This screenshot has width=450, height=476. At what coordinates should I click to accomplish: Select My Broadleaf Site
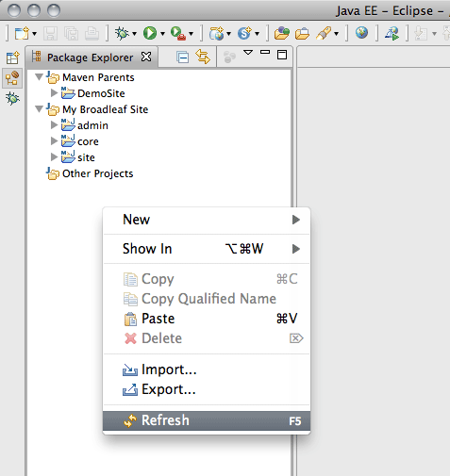[105, 109]
